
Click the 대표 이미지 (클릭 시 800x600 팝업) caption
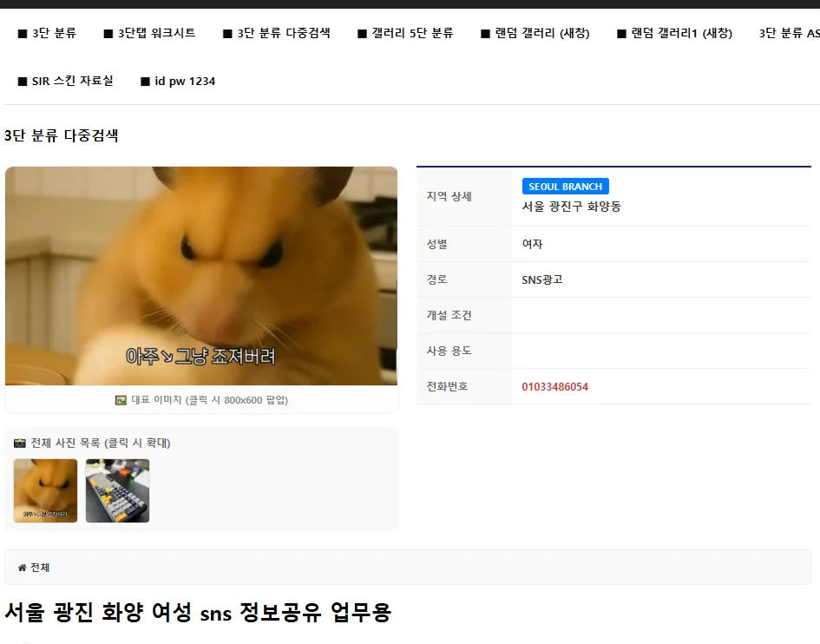[210, 400]
